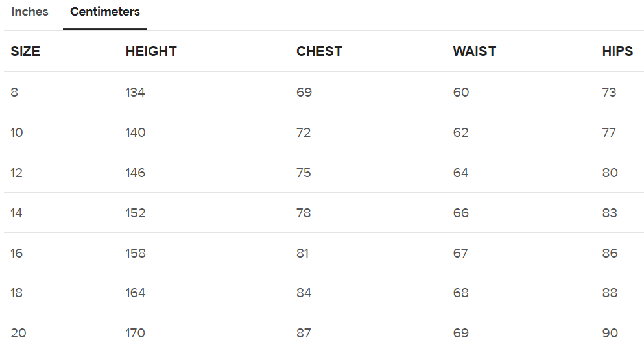
Task: Click hips value 90
Action: point(610,334)
